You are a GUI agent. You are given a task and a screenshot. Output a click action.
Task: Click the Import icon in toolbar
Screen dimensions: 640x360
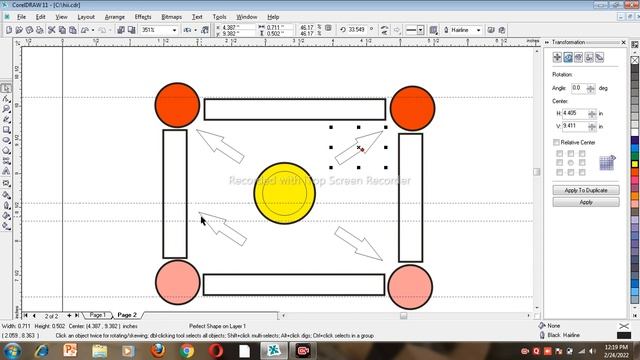tap(121, 30)
